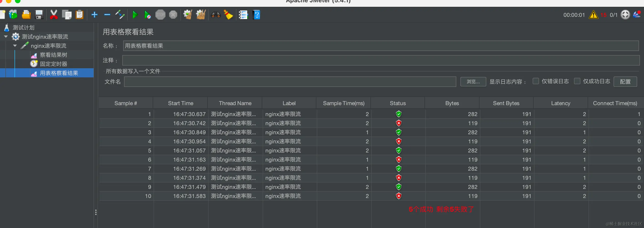This screenshot has height=228, width=644.
Task: Sort by the Sample # column header
Action: click(126, 103)
